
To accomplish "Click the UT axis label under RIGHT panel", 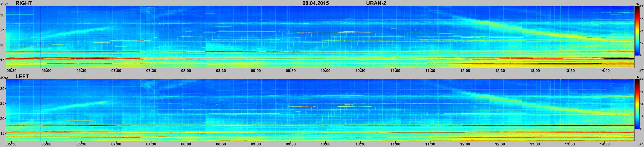I will (x=641, y=71).
